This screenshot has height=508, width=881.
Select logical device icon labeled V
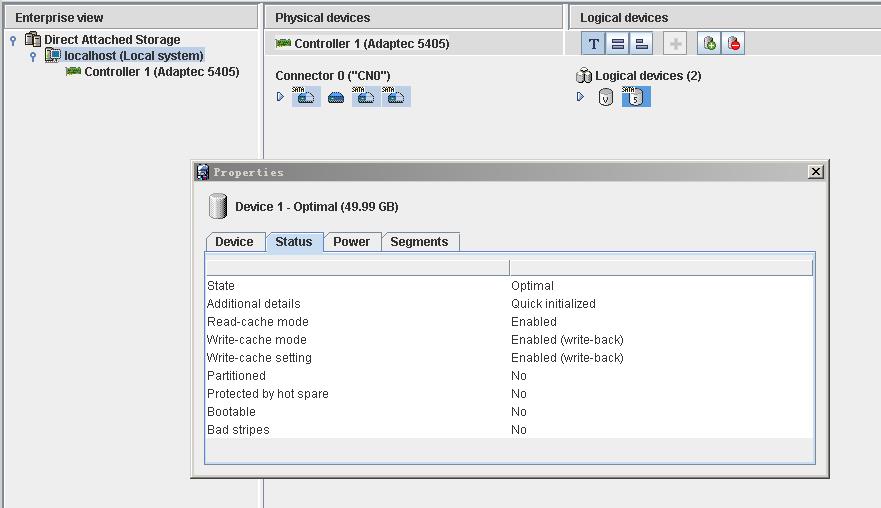point(605,98)
